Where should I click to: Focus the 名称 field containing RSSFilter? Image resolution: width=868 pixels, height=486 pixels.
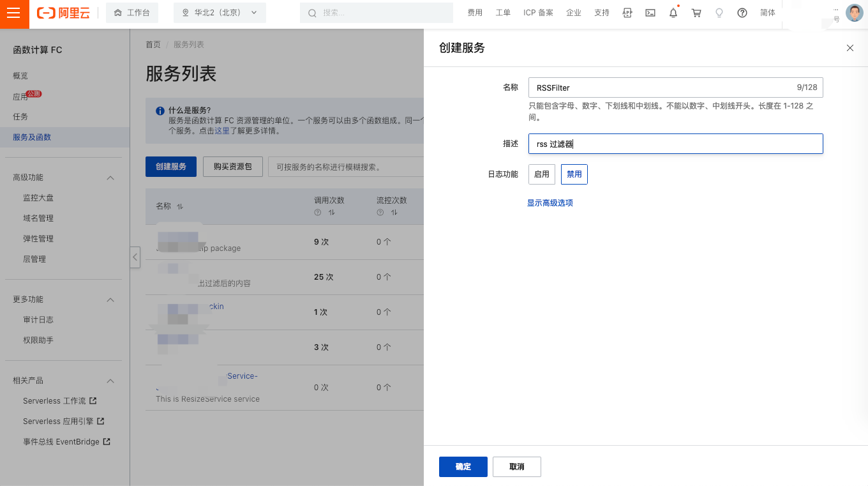676,87
